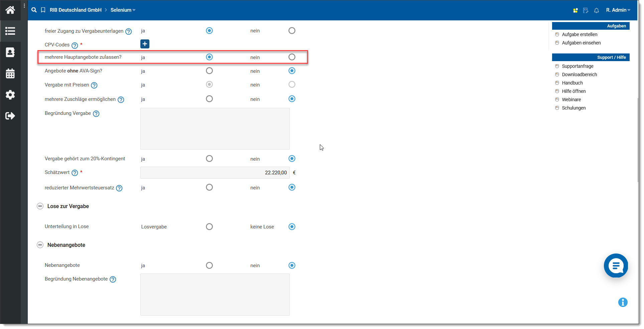Open the home icon in sidebar
This screenshot has width=644, height=329.
(x=10, y=10)
